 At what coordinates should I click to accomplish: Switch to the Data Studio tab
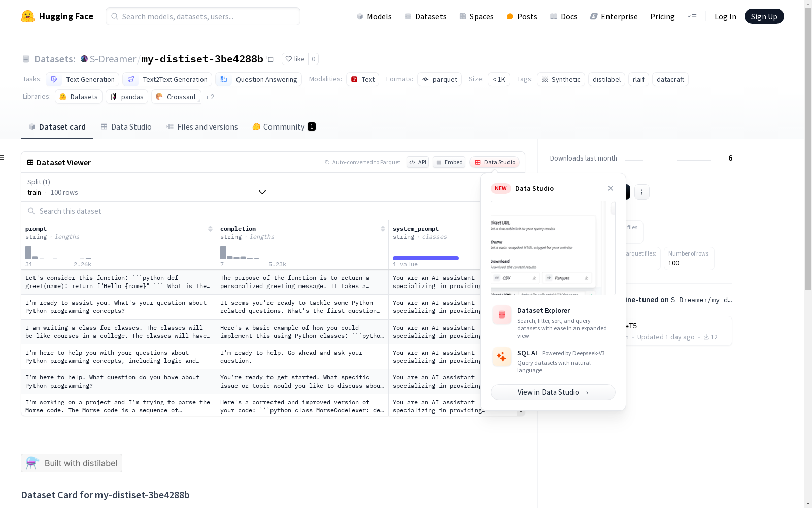[126, 126]
